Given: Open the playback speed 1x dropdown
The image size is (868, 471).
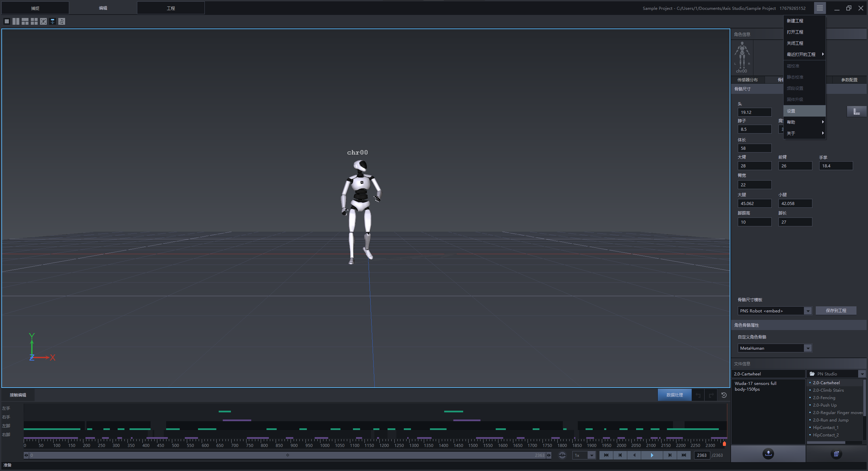Looking at the screenshot, I should tap(591, 455).
